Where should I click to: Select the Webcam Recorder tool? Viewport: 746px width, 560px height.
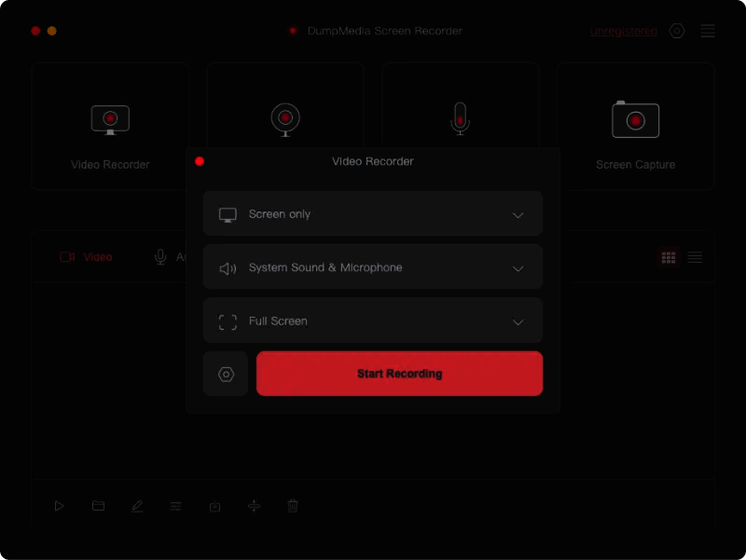tap(285, 118)
